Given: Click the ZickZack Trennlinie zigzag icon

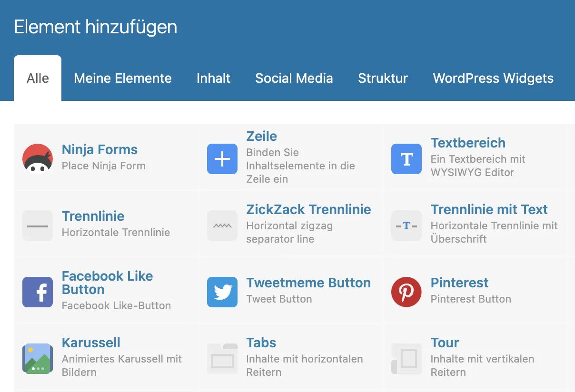Looking at the screenshot, I should [x=222, y=225].
